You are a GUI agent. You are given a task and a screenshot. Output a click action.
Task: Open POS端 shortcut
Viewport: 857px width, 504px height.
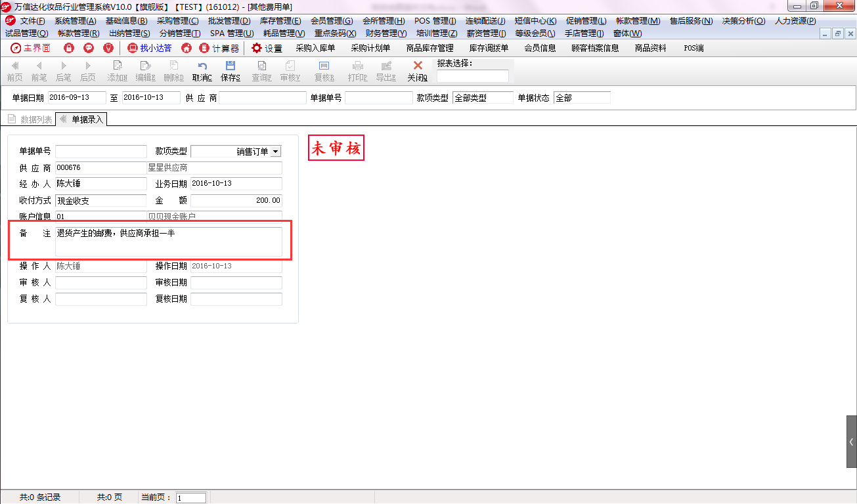coord(693,48)
